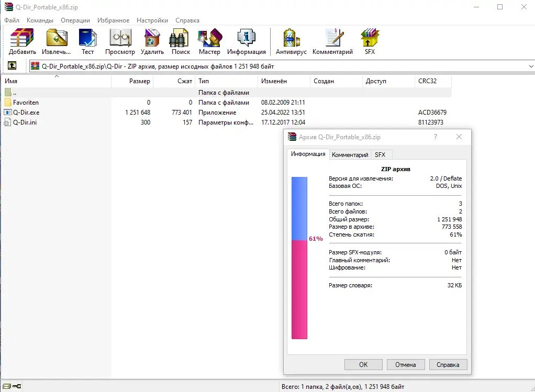Click the archive icon in address bar
This screenshot has height=392, width=535.
[x=35, y=66]
